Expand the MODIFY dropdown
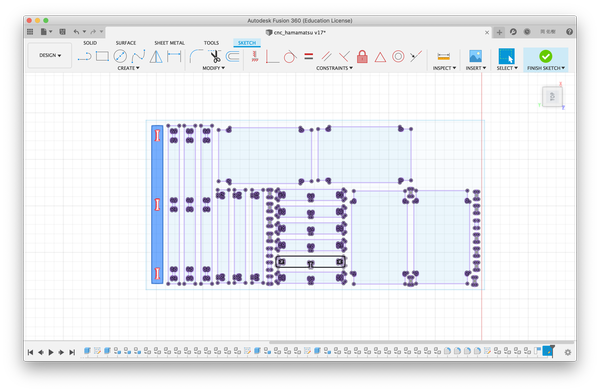The image size is (600, 392). 214,68
